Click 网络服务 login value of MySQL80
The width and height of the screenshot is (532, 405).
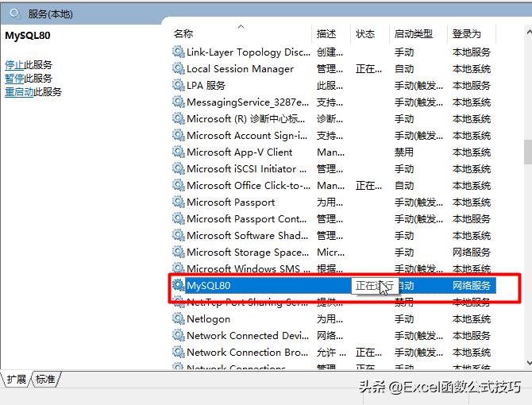point(472,286)
